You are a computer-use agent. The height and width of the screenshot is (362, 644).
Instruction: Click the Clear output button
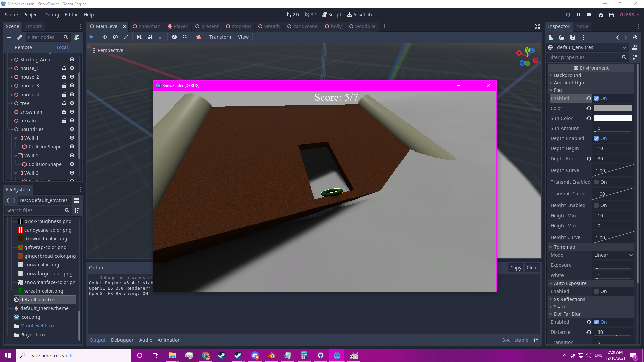click(532, 268)
